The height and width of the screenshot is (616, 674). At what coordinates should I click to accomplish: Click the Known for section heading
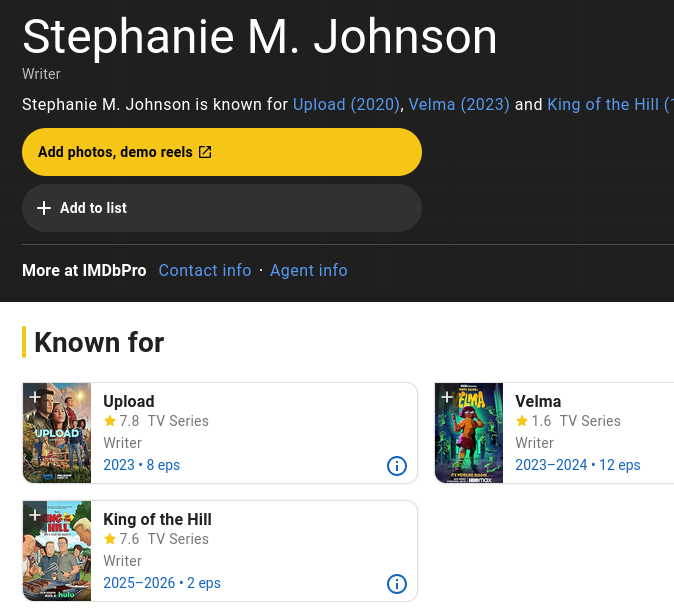coord(99,343)
